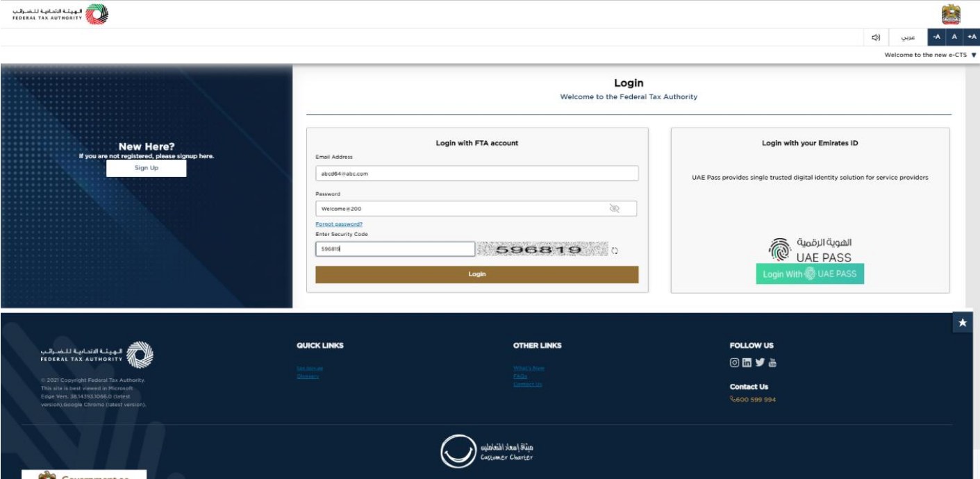Screen dimensions: 980x479
Task: Switch language to Arabic (عربي)
Action: click(x=908, y=37)
